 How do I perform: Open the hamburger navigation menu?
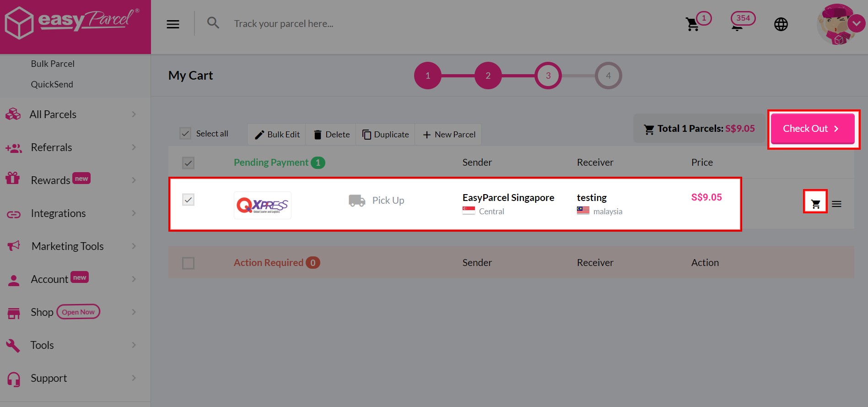click(x=173, y=24)
